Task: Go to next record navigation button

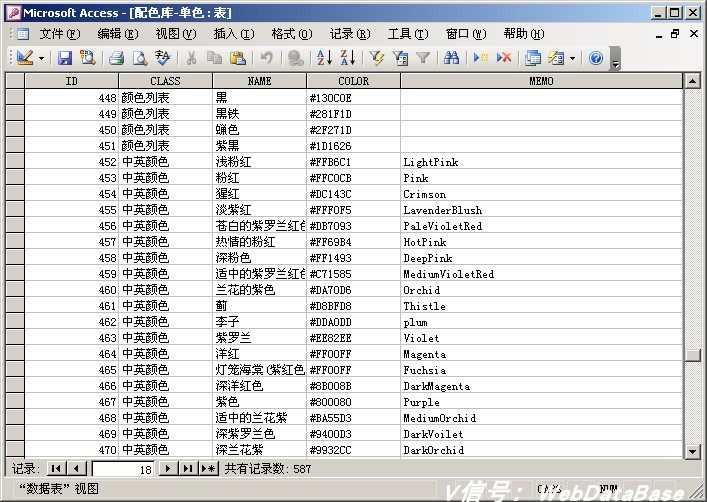Action: (168, 469)
